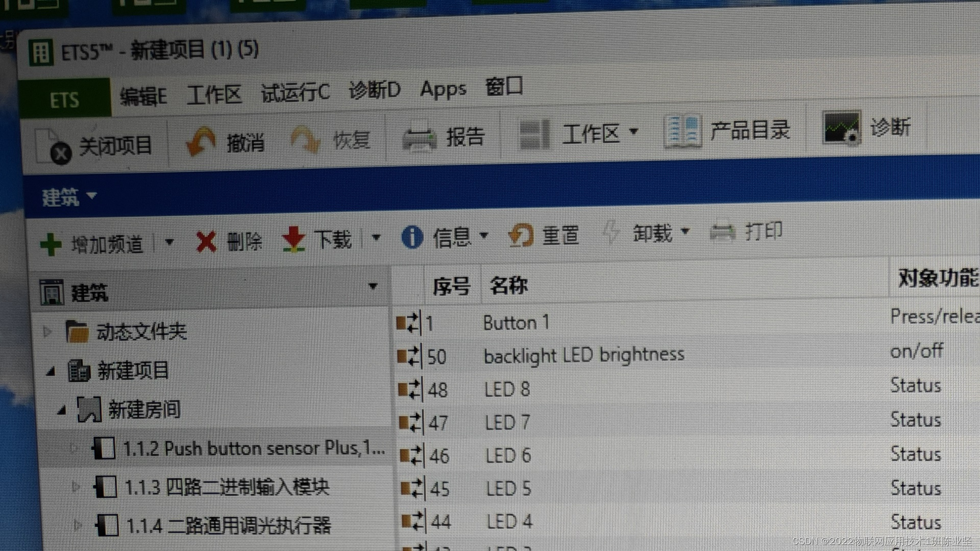The width and height of the screenshot is (980, 551).
Task: Click the Undo (撤消) arrow icon
Action: point(201,141)
